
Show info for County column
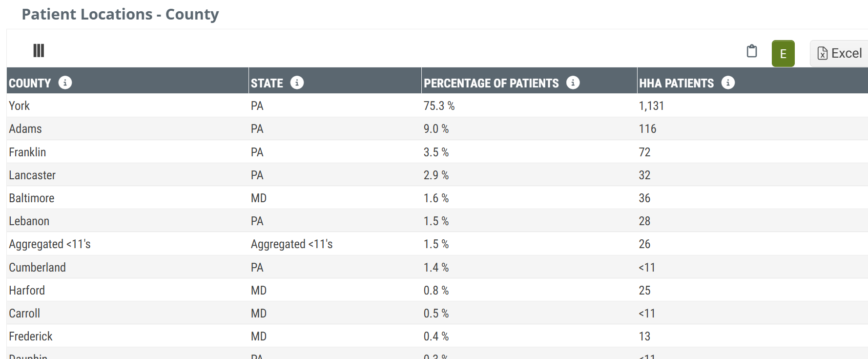pos(65,83)
